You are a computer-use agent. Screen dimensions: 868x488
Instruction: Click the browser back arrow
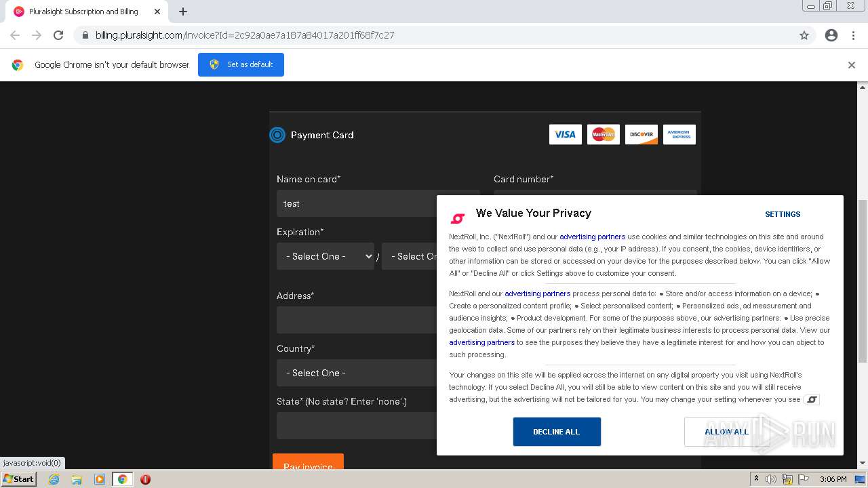[15, 35]
